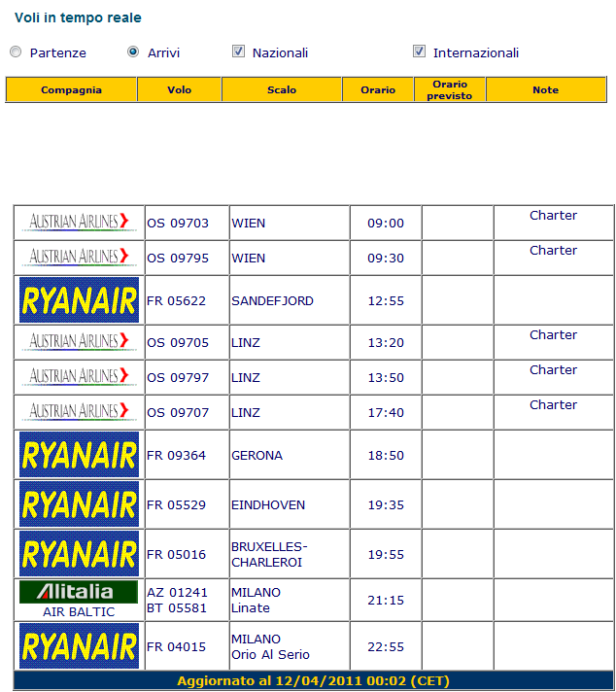Click the Charter note for OS 09795
Image resolution: width=616 pixels, height=692 pixels.
[x=554, y=250]
